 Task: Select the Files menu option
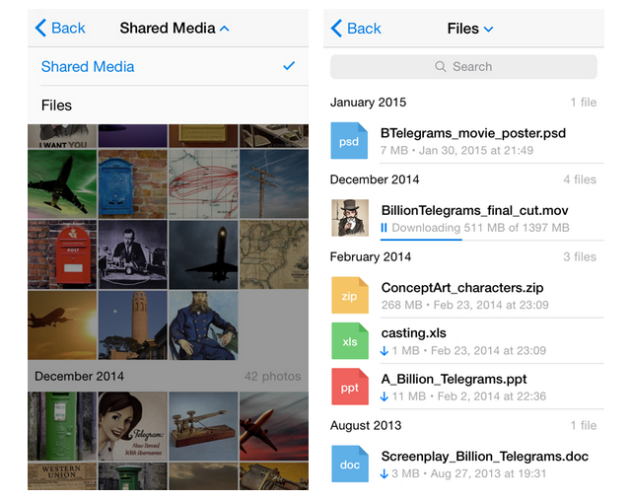pos(168,105)
